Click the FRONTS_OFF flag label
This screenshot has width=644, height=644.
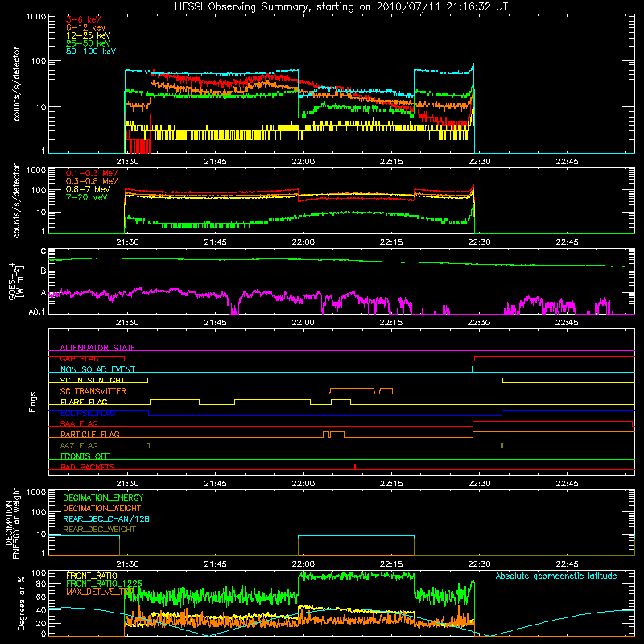pyautogui.click(x=85, y=456)
